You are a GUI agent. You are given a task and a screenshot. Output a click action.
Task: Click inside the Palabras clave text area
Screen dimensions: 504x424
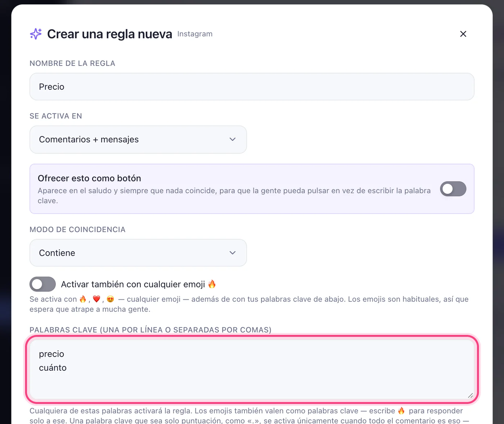pos(252,369)
